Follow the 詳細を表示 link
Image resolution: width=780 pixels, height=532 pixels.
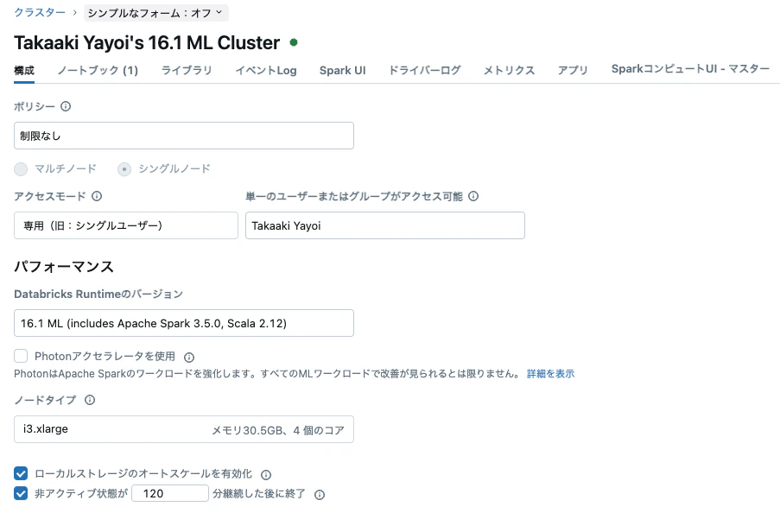point(551,374)
